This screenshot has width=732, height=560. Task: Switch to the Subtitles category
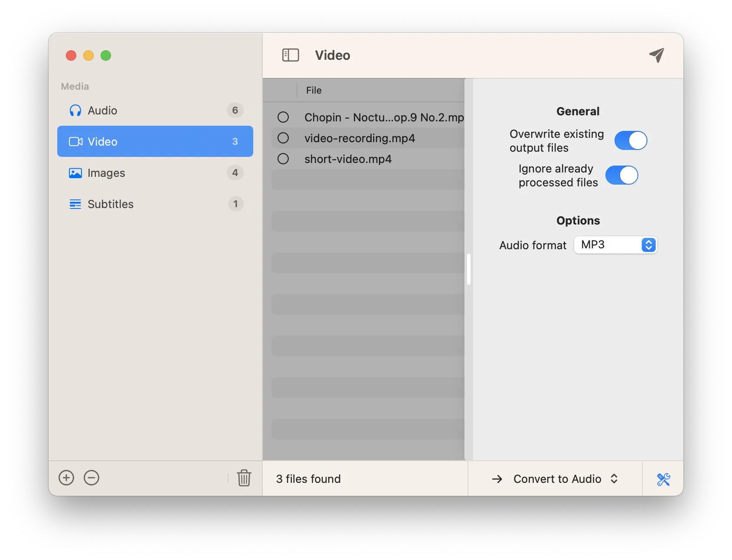point(111,204)
